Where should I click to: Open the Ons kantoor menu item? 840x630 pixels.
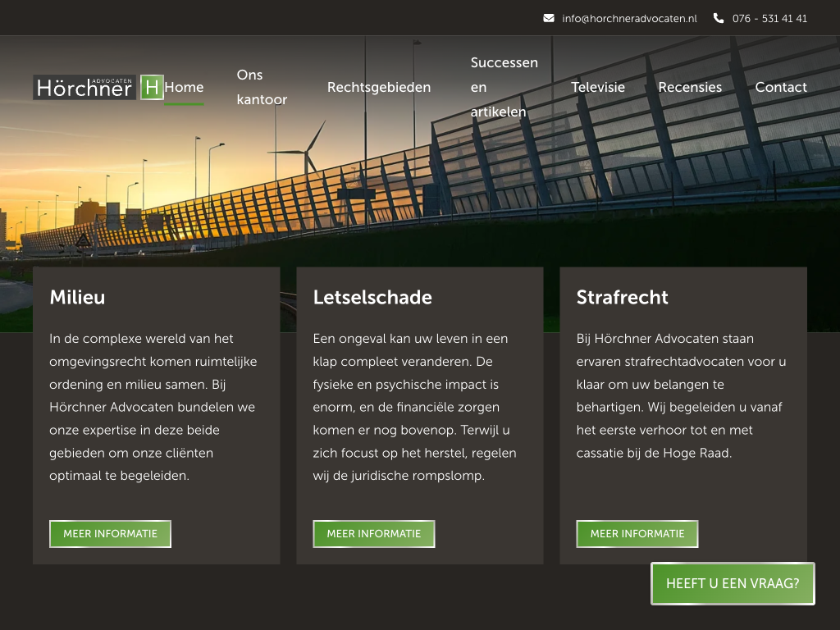tap(262, 87)
